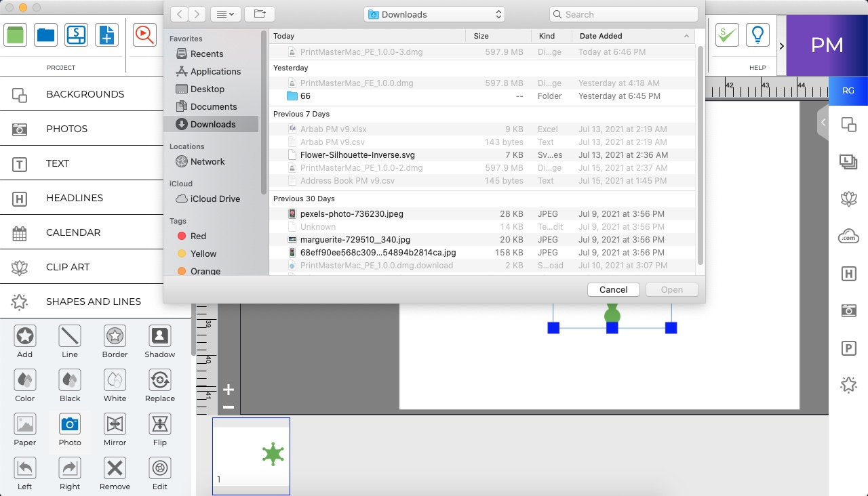Click the lotus clip art icon on the right sidebar

click(848, 199)
